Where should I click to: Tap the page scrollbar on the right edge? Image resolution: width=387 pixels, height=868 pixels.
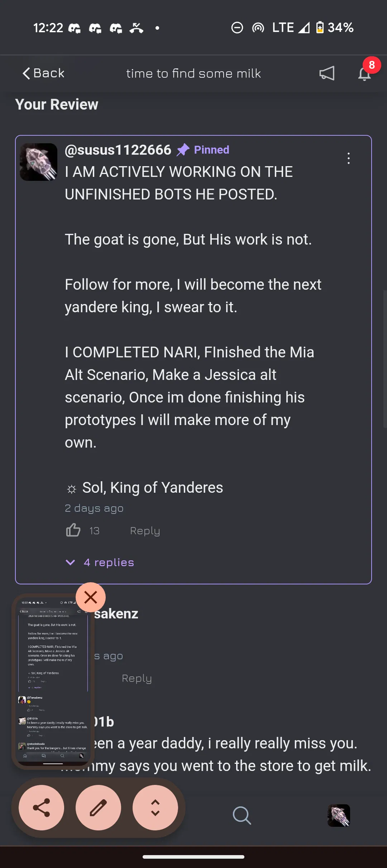385,358
